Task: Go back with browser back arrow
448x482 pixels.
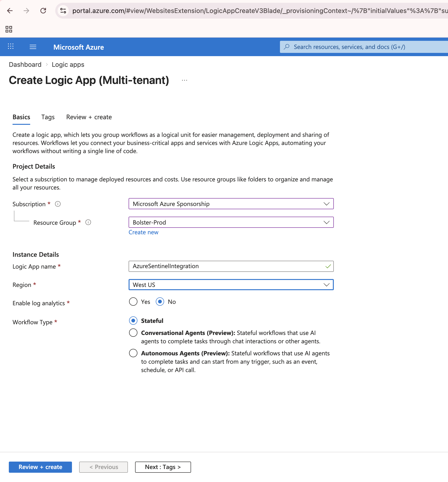Action: click(10, 11)
